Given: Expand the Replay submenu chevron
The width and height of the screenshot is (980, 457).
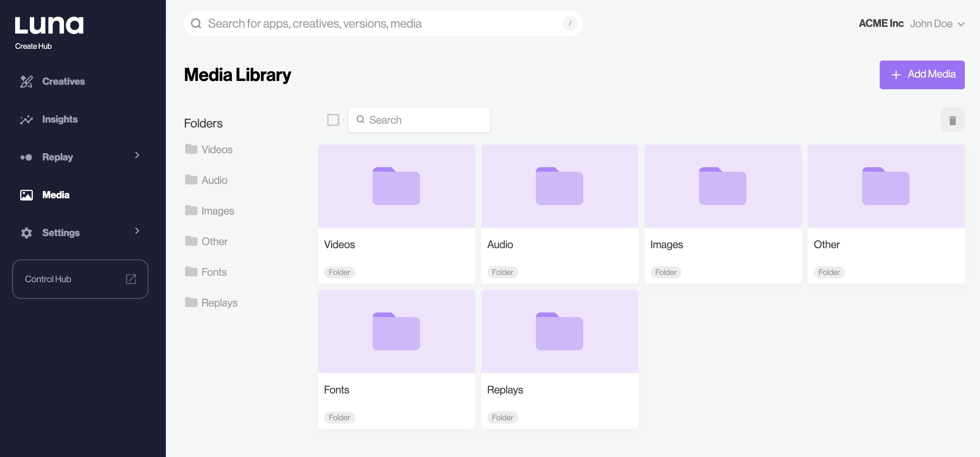Looking at the screenshot, I should click(137, 155).
